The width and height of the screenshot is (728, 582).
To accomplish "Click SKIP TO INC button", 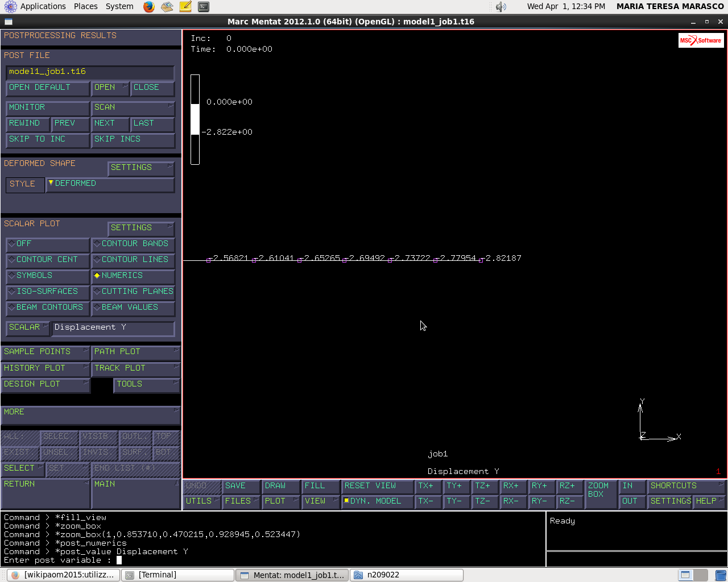I will point(48,140).
